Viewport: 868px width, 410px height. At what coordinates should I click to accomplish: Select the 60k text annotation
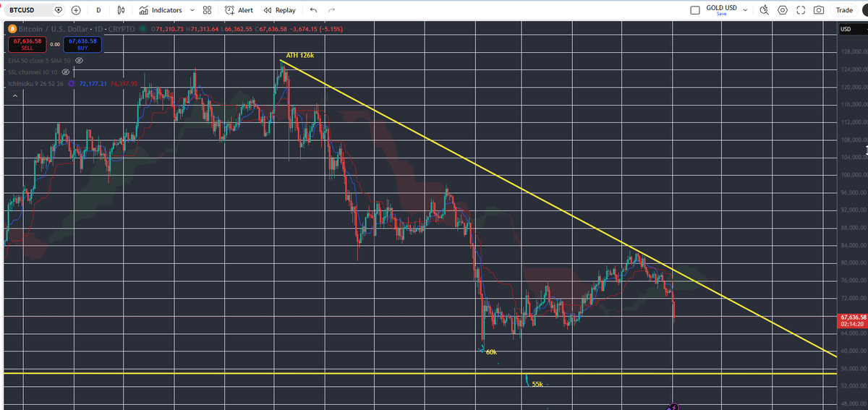[x=492, y=351]
